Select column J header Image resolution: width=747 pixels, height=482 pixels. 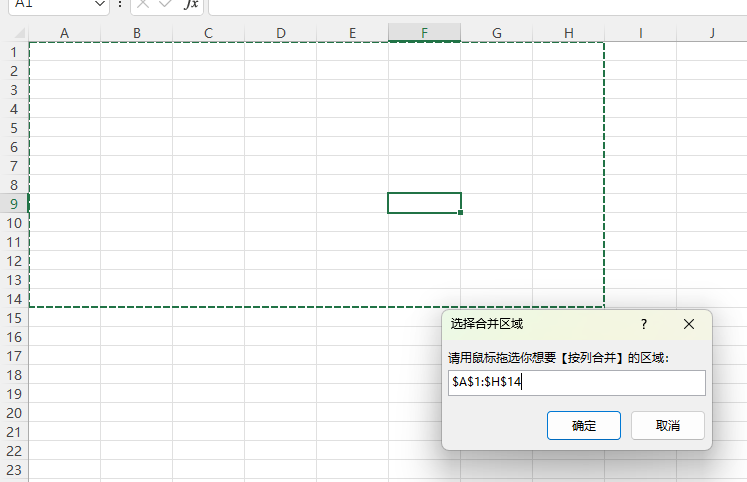[x=712, y=33]
